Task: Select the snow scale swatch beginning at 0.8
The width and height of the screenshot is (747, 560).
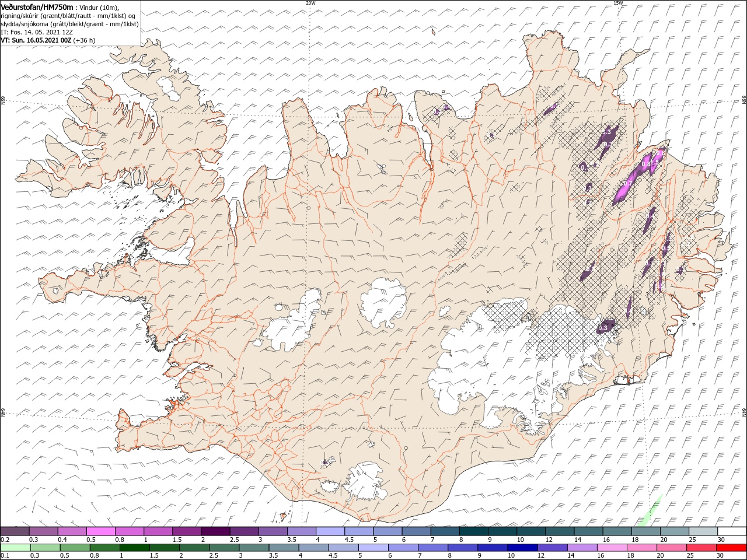Action: [x=130, y=531]
